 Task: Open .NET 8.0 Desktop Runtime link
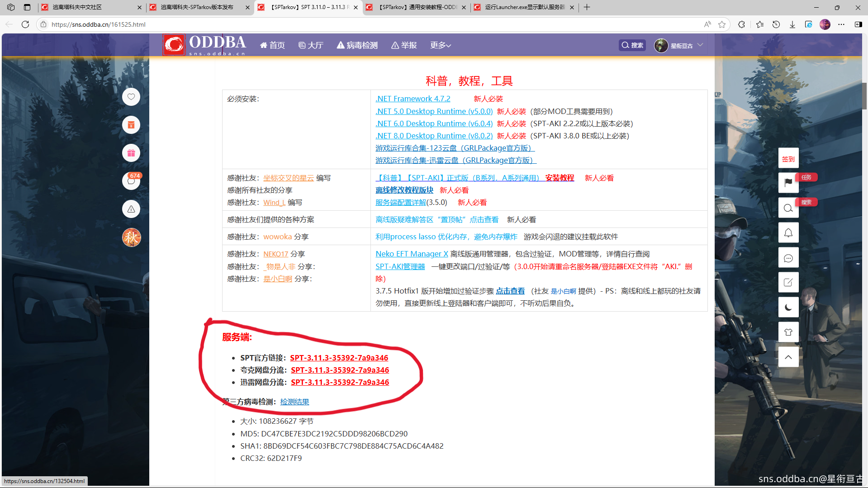pos(434,136)
